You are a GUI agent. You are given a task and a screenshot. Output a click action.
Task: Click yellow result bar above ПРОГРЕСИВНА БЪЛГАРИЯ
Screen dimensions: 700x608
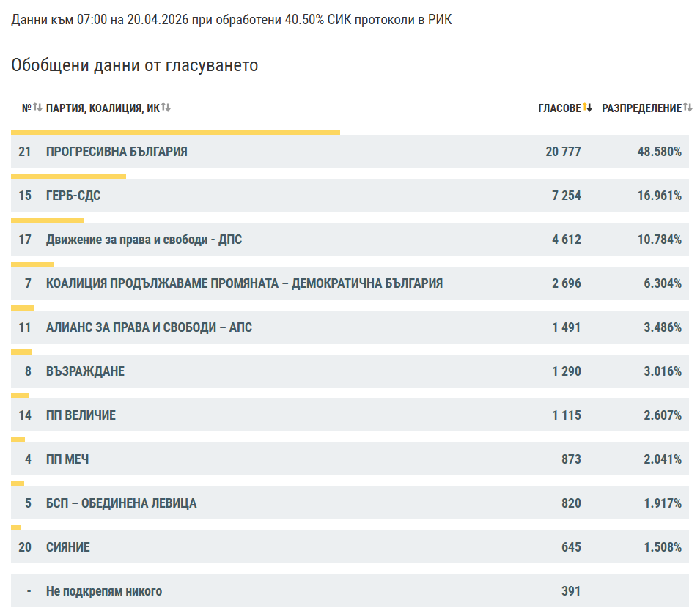coord(175,133)
